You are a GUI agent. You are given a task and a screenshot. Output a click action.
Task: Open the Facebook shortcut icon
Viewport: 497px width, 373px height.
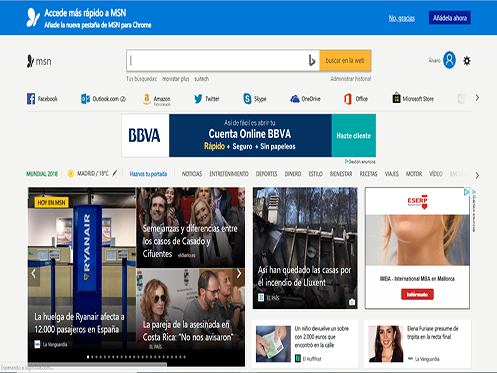coord(31,99)
